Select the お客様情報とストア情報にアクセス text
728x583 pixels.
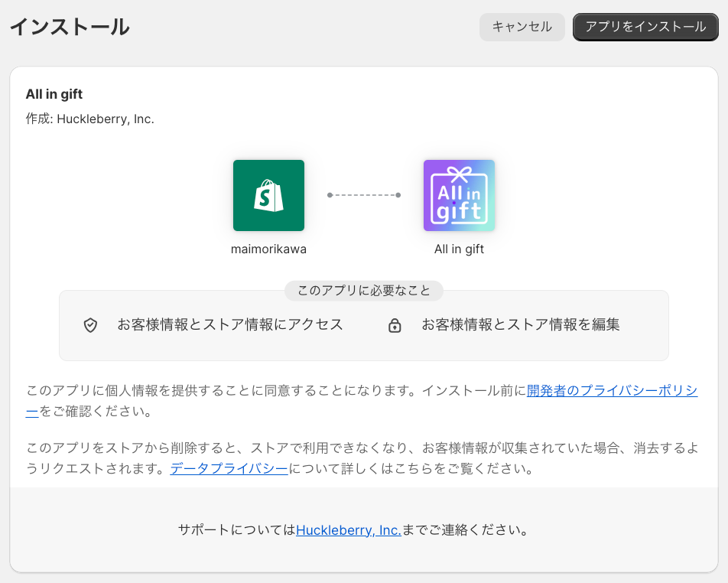pos(230,324)
